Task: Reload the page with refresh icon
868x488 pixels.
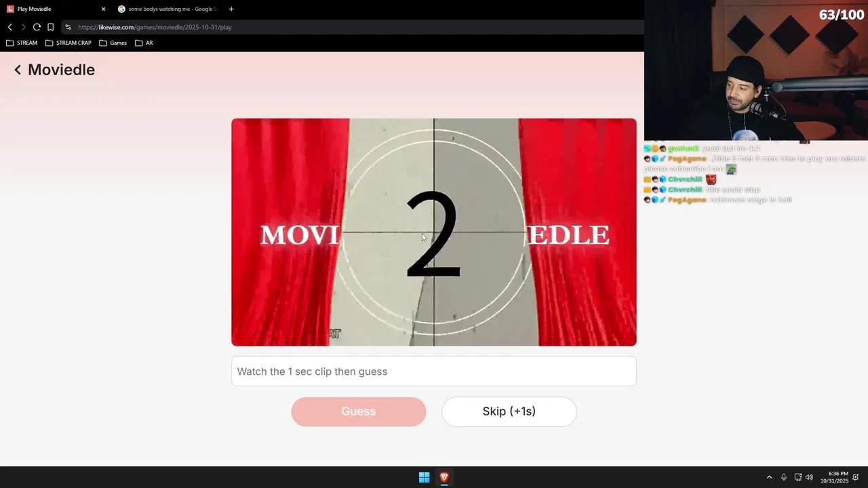Action: (37, 27)
